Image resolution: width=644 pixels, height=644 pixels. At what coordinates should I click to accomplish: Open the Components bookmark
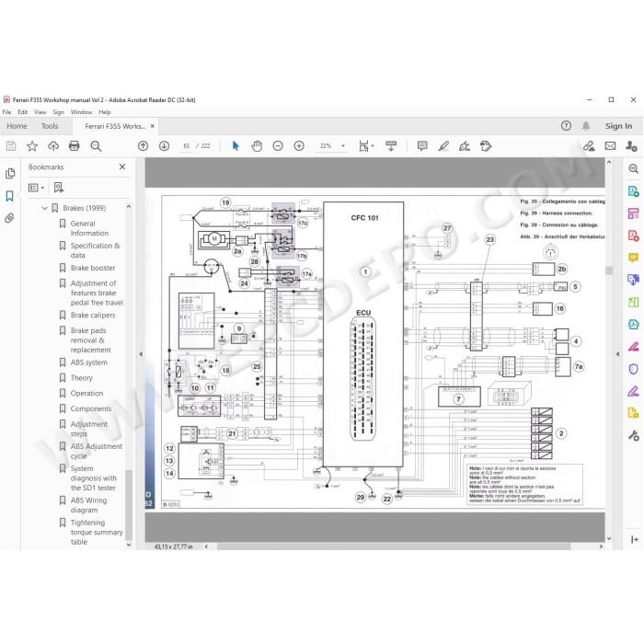coord(91,409)
